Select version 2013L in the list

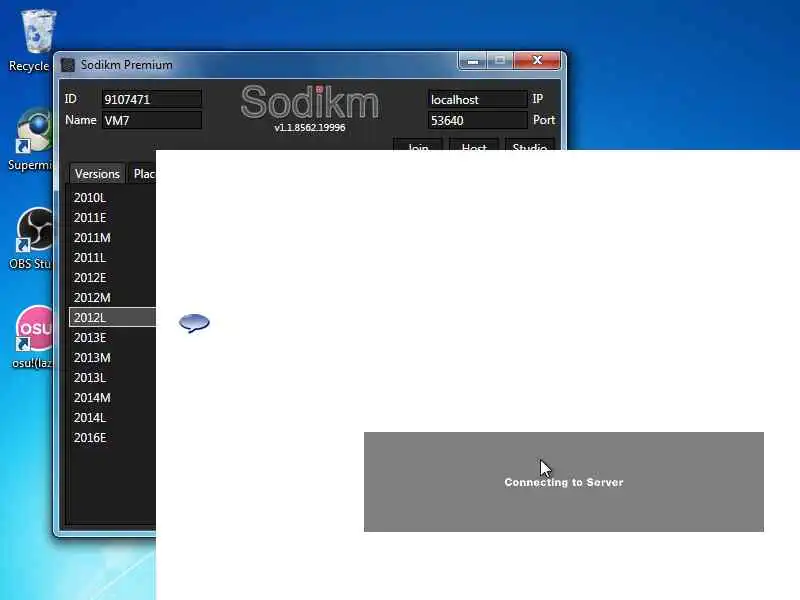point(112,378)
